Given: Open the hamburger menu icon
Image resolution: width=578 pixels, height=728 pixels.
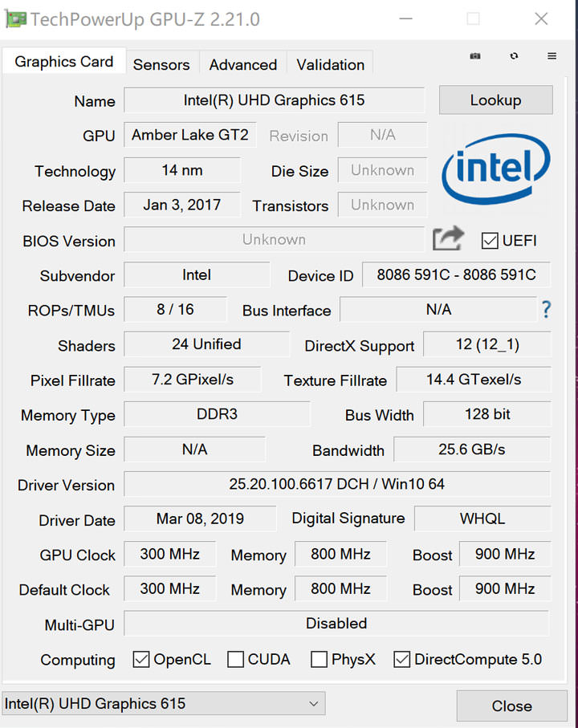Looking at the screenshot, I should [x=552, y=56].
